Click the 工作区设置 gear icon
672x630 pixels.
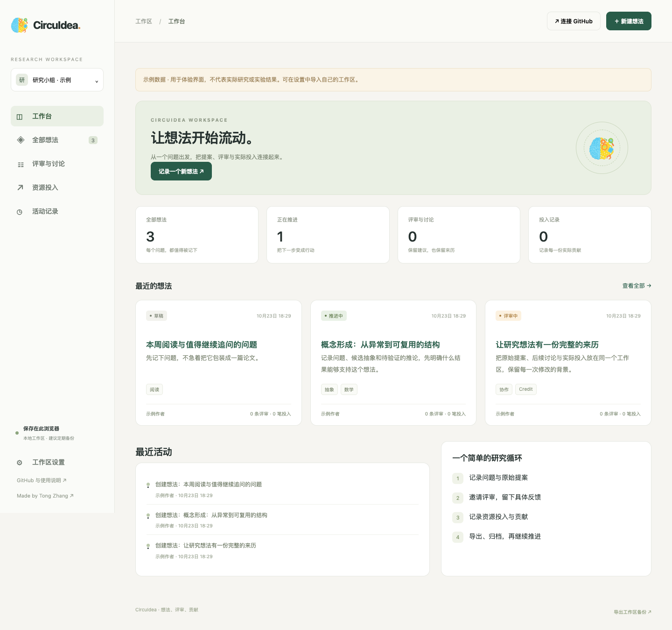pyautogui.click(x=20, y=463)
